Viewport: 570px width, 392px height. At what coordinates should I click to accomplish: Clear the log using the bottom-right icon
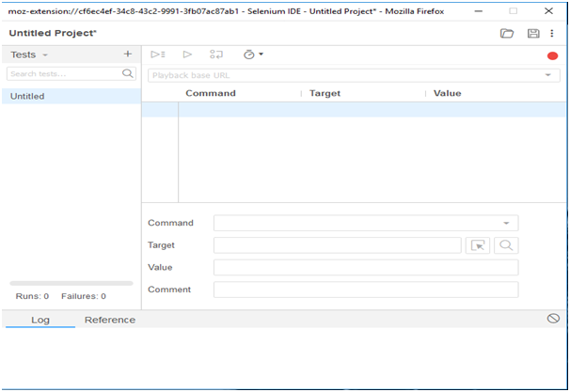(553, 319)
